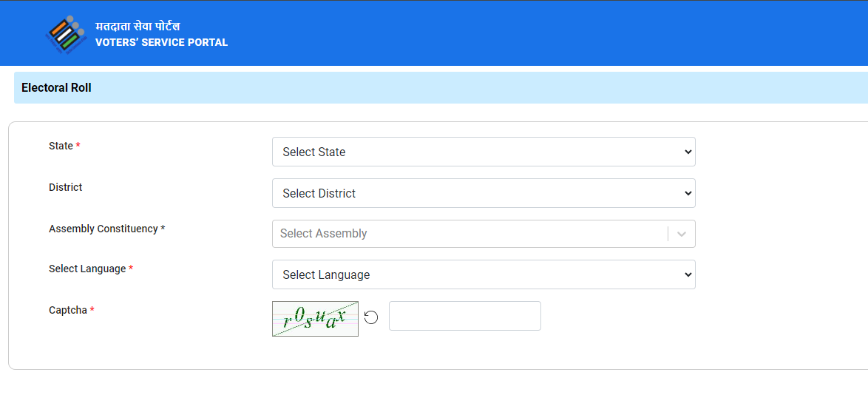The image size is (868, 418).
Task: Click the 'Captcha' field label
Action: (68, 310)
